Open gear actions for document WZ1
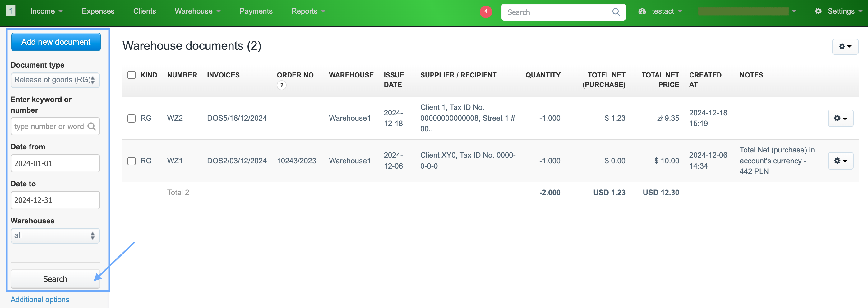 (x=840, y=161)
